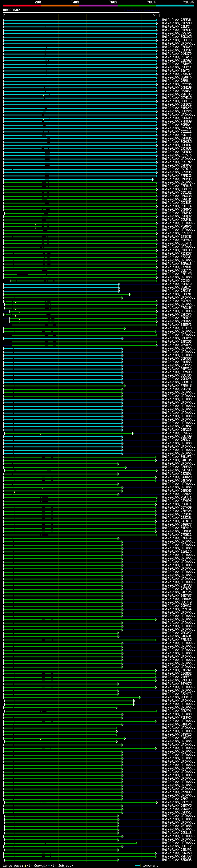This screenshot has width=197, height=868.
Task: Select UniRef100_C5X8G4 hit
Action: pyautogui.click(x=176, y=280)
